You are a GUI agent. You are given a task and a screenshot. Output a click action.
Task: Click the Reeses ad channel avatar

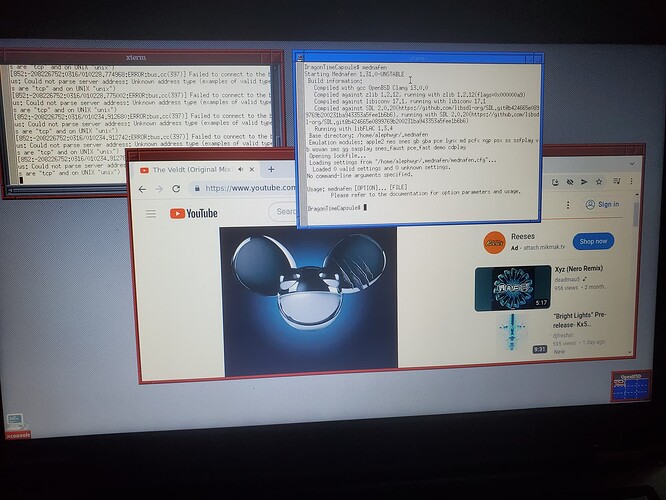click(492, 241)
